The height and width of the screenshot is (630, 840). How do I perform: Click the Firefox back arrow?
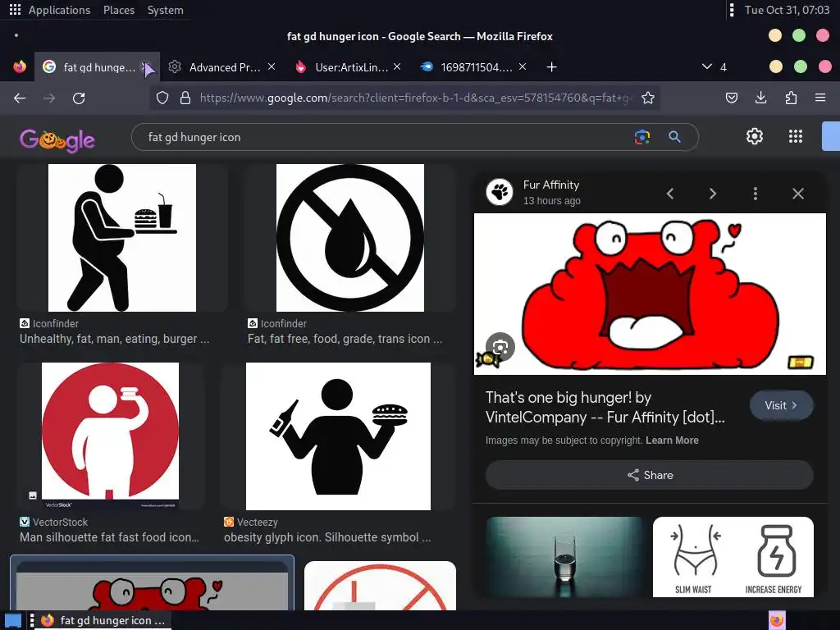20,98
